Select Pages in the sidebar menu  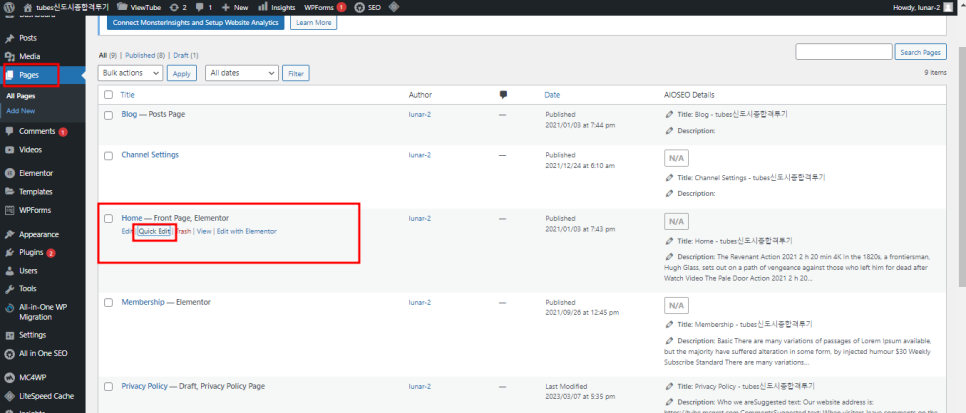[29, 75]
